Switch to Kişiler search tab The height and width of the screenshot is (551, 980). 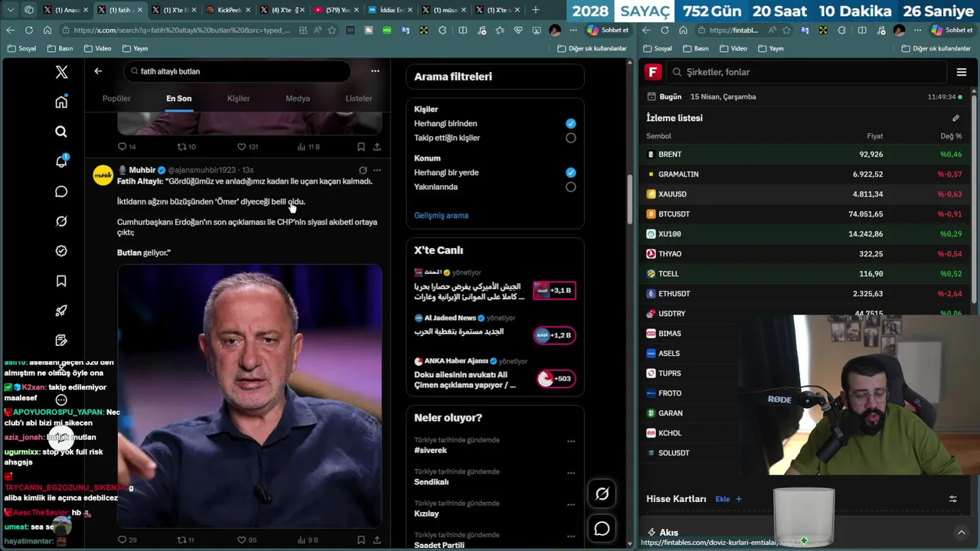click(x=238, y=98)
